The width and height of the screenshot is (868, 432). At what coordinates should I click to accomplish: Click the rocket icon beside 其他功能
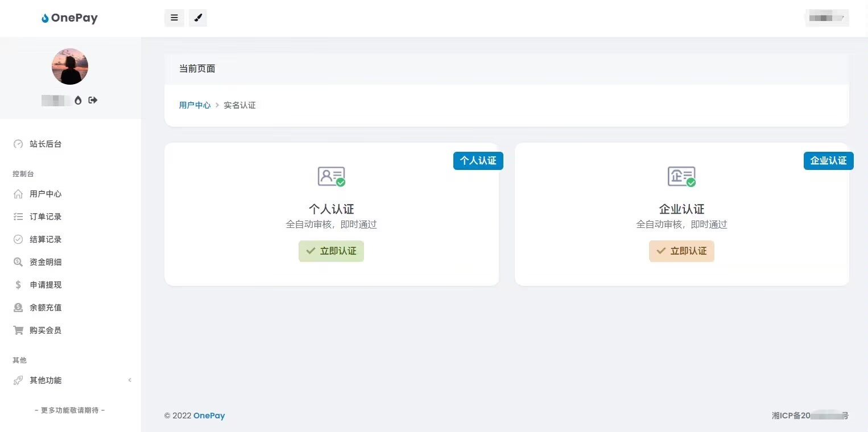point(18,380)
